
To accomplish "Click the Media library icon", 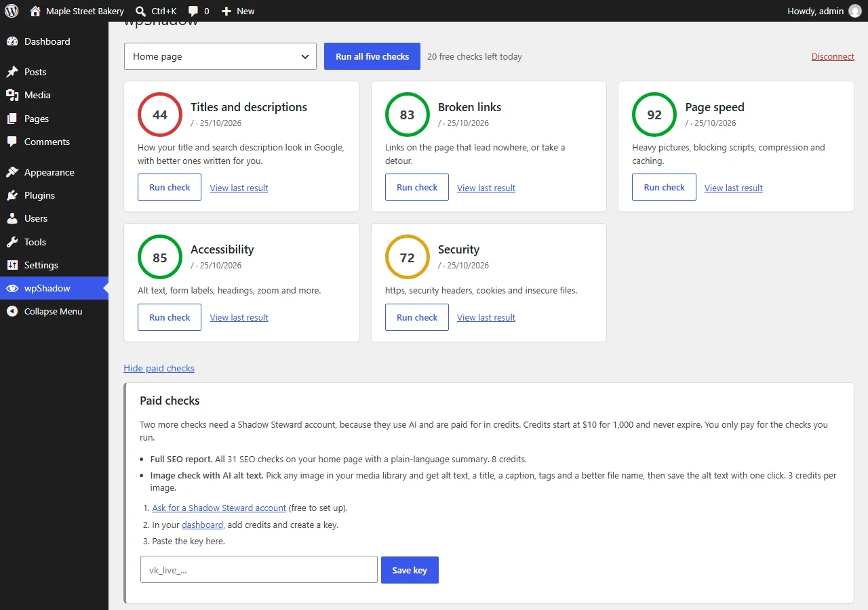I will point(12,95).
